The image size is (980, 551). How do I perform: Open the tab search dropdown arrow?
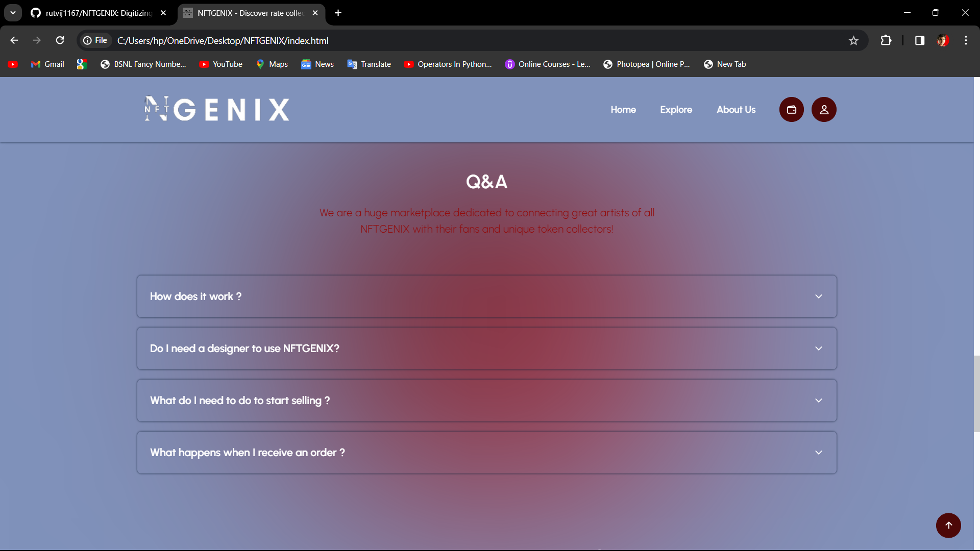(13, 13)
